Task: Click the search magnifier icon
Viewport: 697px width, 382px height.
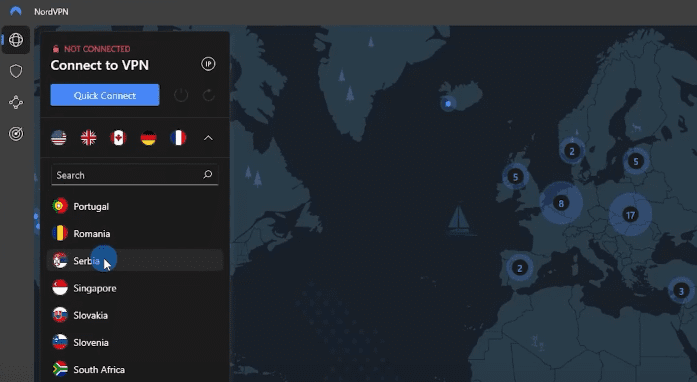Action: 208,174
